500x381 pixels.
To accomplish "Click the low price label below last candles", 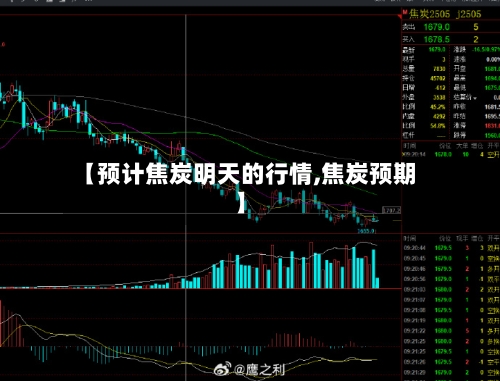I will 366,231.
